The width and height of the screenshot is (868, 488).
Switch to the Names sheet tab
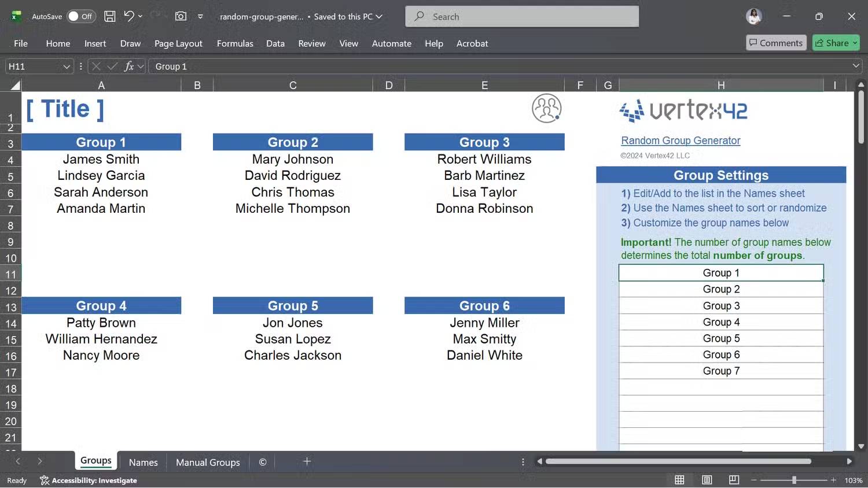click(143, 462)
